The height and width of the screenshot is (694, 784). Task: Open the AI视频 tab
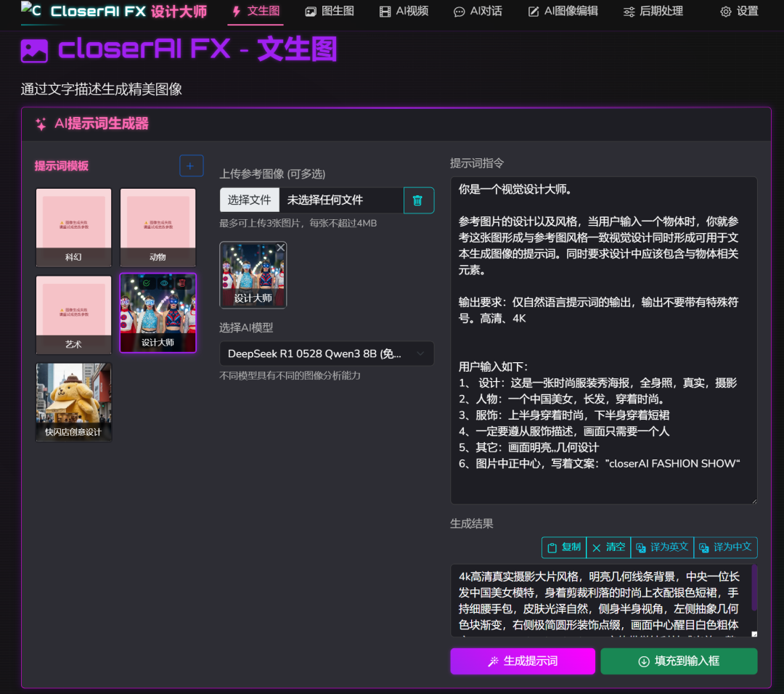coord(404,11)
